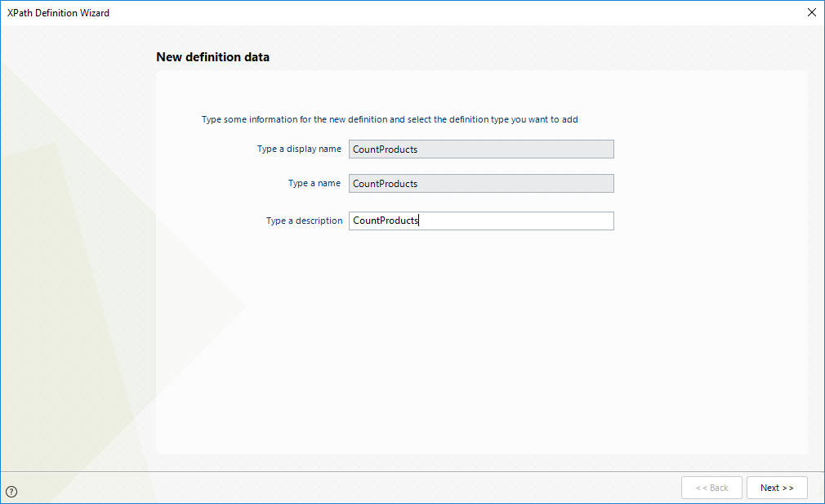Click the description input field
The height and width of the screenshot is (504, 825).
pyautogui.click(x=481, y=221)
